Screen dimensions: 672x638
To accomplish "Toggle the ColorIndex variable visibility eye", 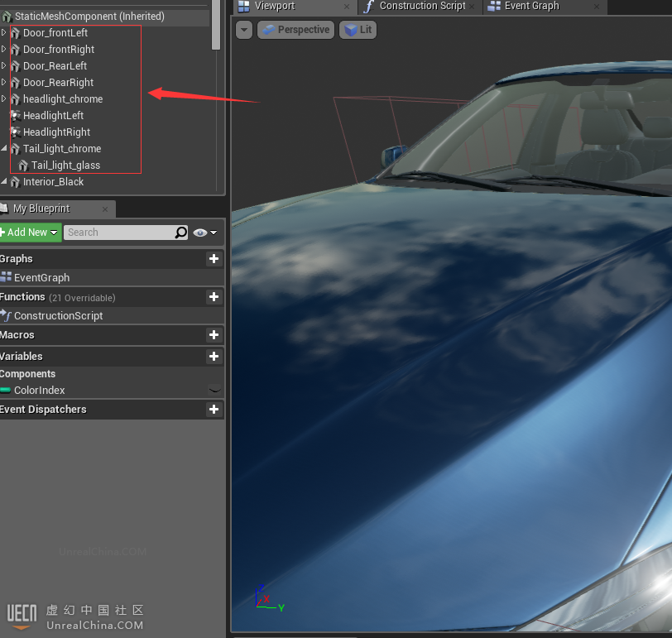I will pyautogui.click(x=214, y=390).
